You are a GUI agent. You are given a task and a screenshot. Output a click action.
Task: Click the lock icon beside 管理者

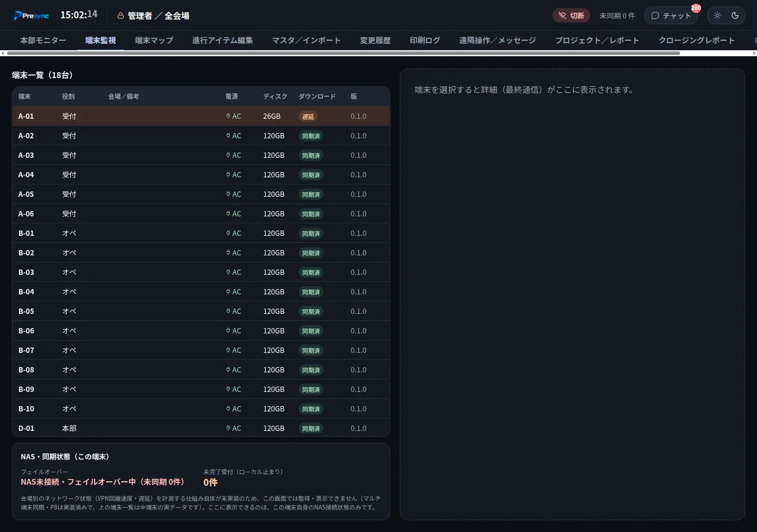click(x=121, y=16)
